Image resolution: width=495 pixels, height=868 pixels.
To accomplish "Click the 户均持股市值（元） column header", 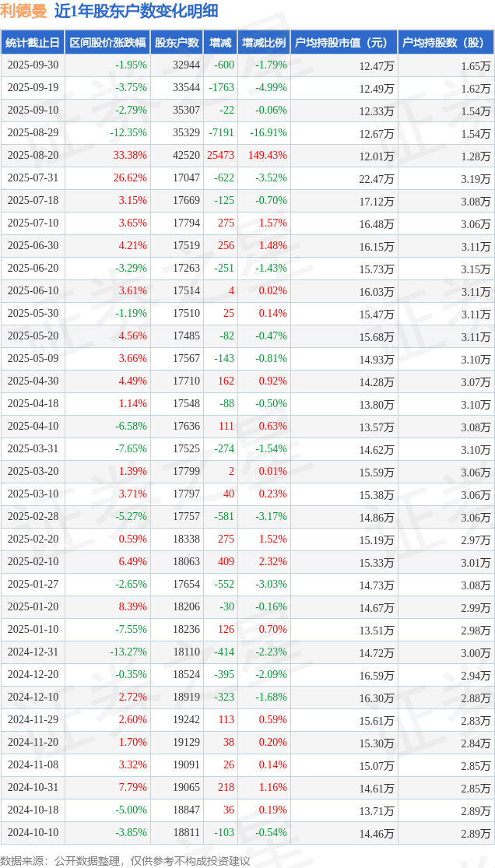I will pyautogui.click(x=343, y=43).
